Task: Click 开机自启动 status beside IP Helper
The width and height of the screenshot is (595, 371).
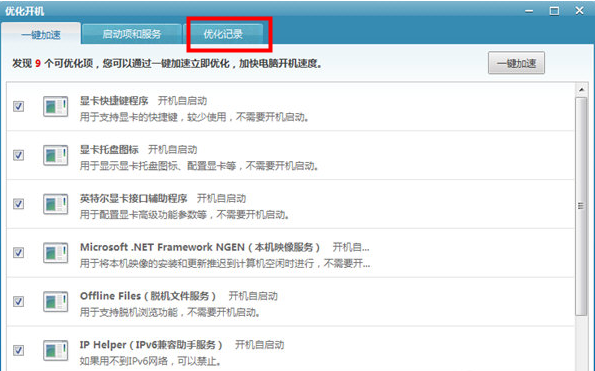Action: (260, 345)
